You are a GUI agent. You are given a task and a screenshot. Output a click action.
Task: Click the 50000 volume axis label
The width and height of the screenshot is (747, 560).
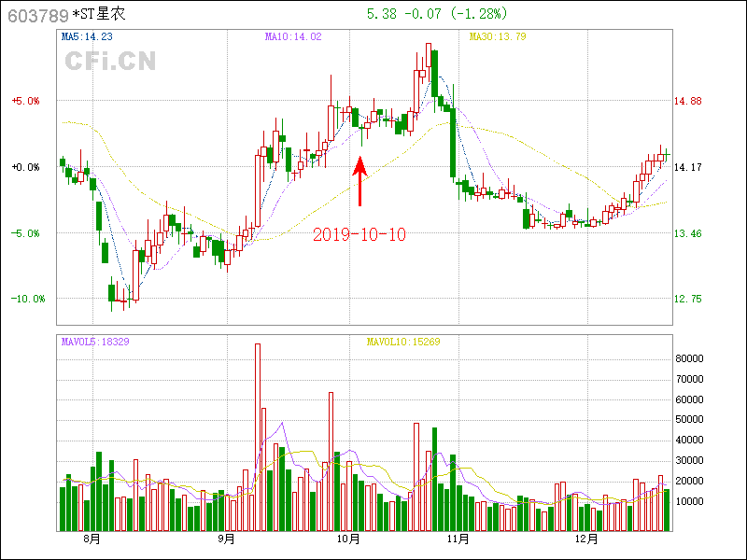[689, 419]
